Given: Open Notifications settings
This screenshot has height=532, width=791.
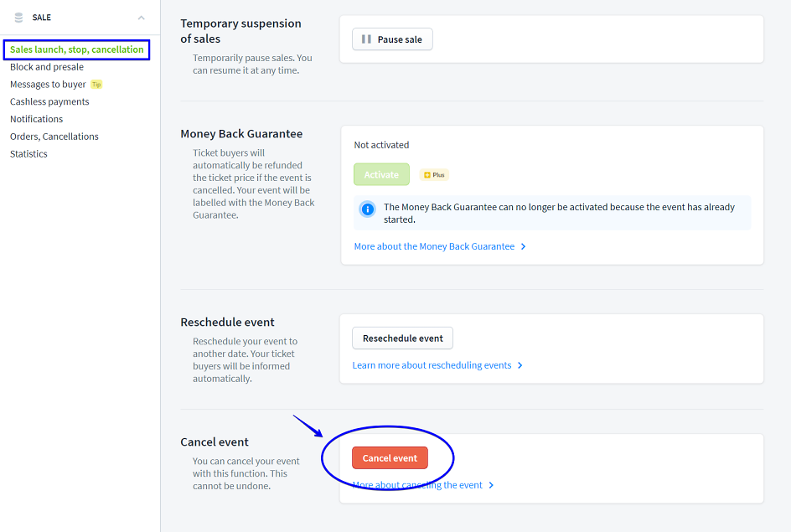Looking at the screenshot, I should click(36, 119).
